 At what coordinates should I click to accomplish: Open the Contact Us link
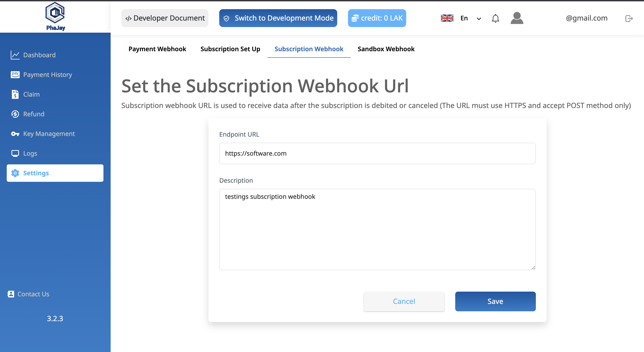[33, 294]
